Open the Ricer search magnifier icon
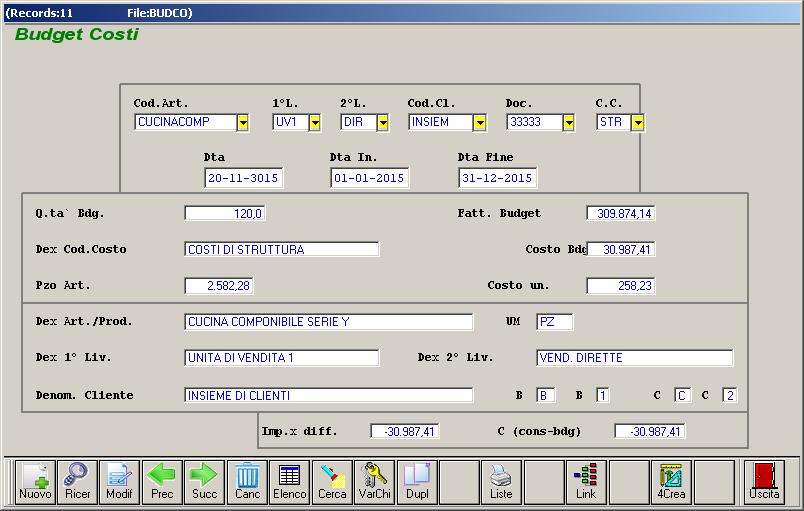The image size is (804, 511). [77, 482]
